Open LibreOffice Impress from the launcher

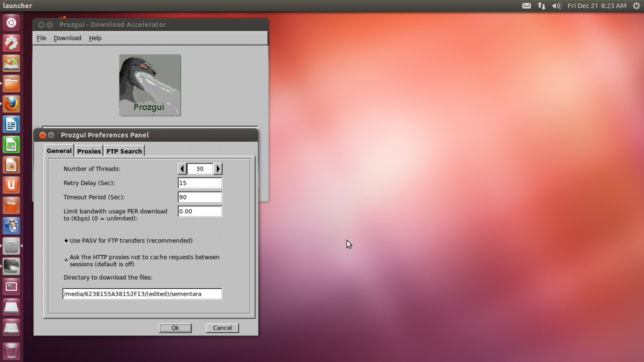point(11,165)
